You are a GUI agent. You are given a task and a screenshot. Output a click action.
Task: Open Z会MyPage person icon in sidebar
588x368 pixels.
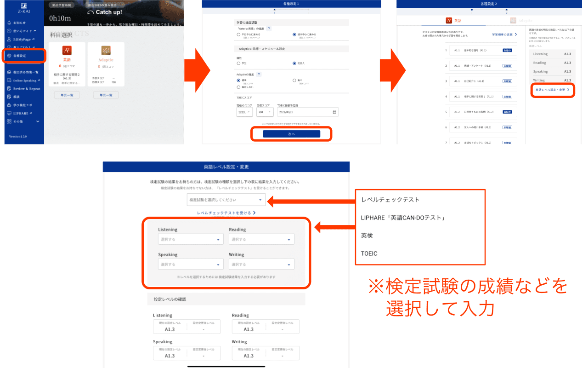tap(9, 39)
